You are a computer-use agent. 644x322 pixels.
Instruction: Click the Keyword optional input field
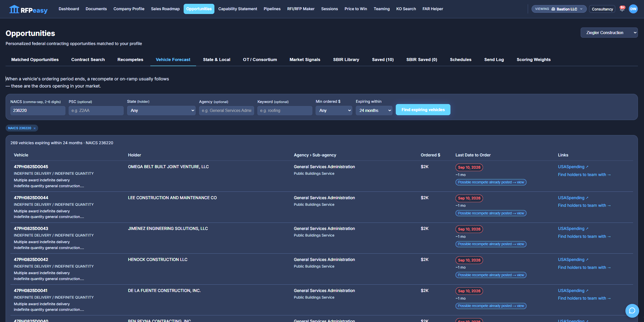pyautogui.click(x=285, y=110)
